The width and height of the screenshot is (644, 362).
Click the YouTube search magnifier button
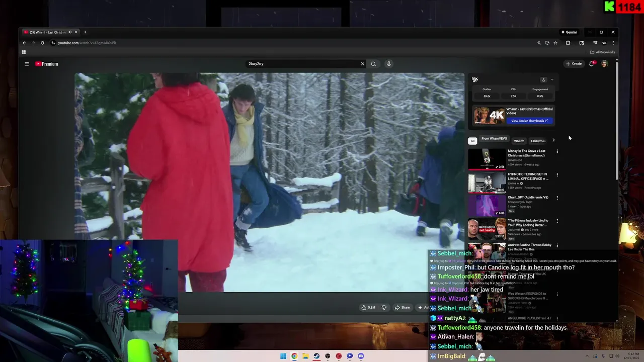pyautogui.click(x=373, y=64)
